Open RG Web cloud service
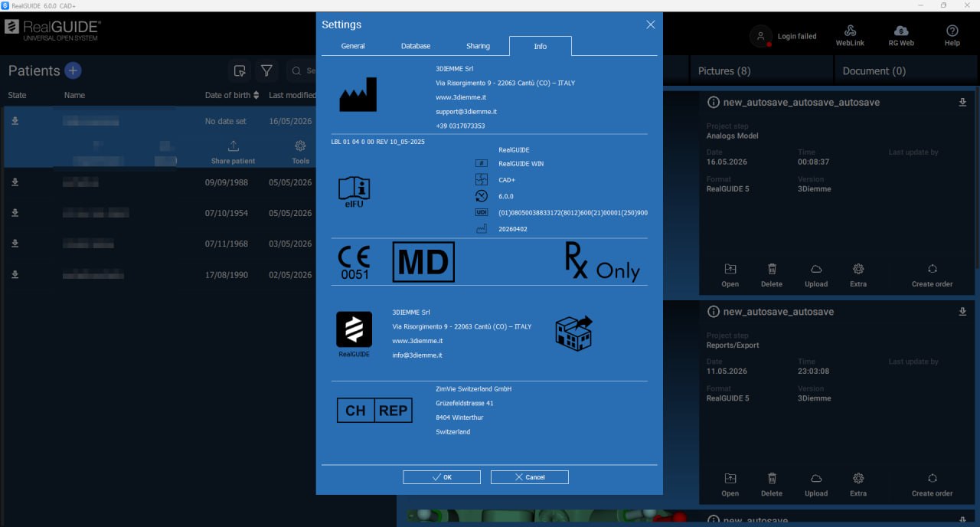 pos(901,36)
